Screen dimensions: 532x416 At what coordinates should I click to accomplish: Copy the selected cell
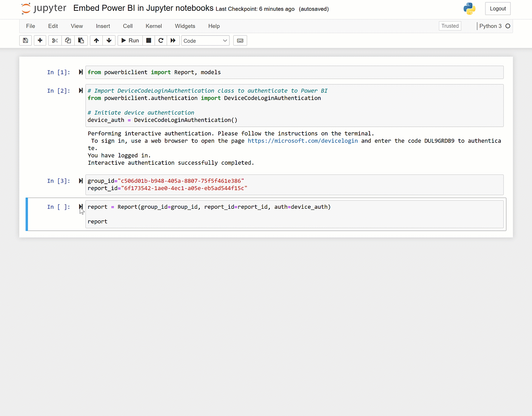tap(68, 40)
